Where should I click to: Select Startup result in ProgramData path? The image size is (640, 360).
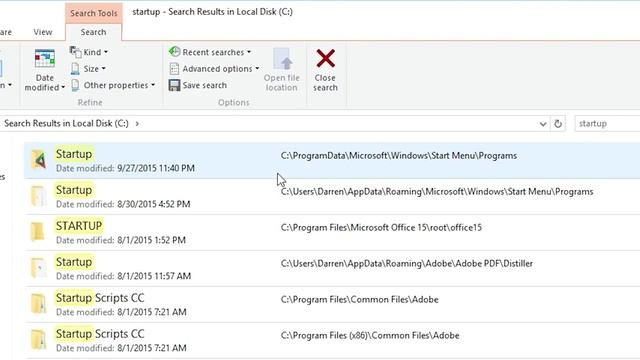[x=332, y=160]
